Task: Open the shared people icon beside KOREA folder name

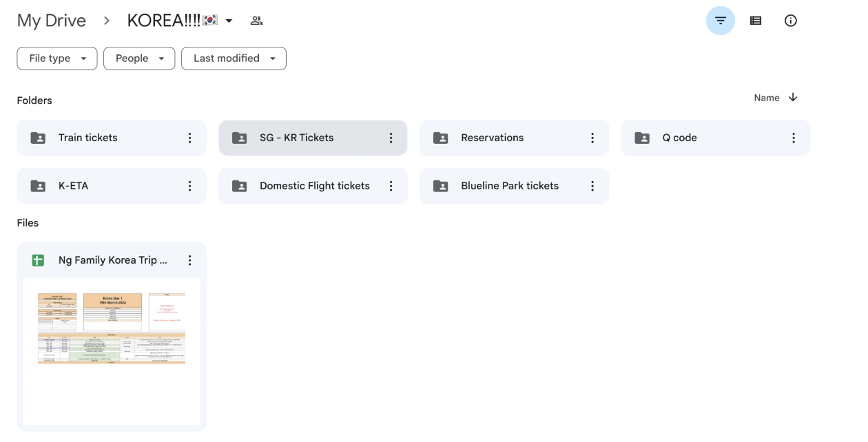Action: pyautogui.click(x=256, y=21)
